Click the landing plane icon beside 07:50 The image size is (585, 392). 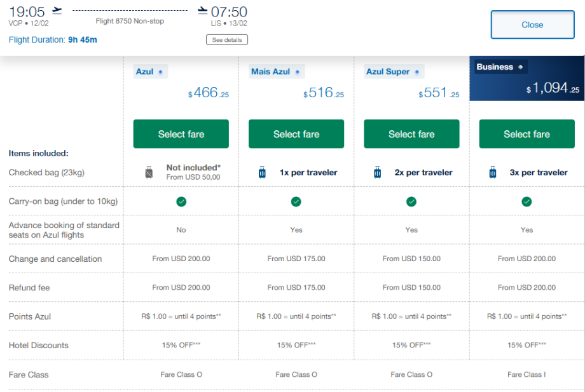click(x=203, y=10)
